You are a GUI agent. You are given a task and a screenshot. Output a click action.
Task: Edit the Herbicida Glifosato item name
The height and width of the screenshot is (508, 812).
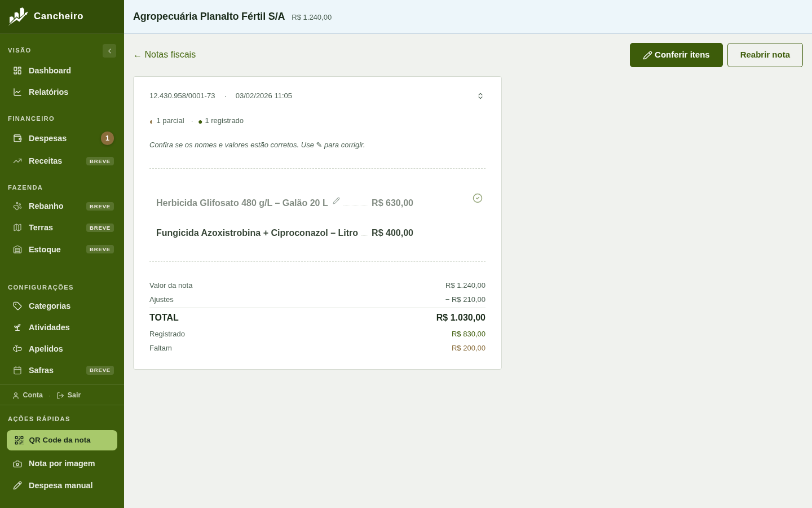tap(336, 201)
